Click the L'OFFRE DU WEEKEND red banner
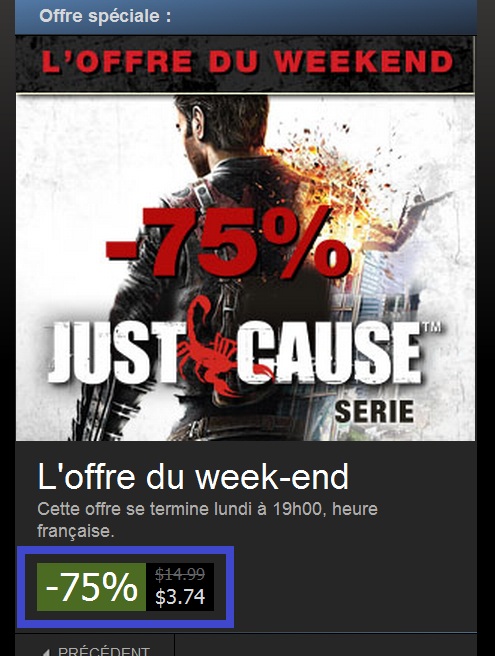495x656 pixels. tap(245, 64)
